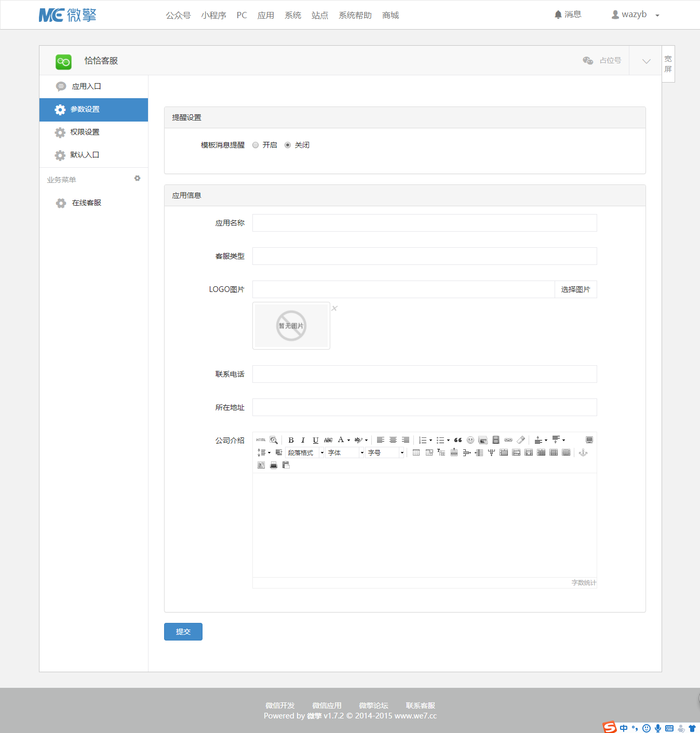Screen dimensions: 700x733
Task: Click the 提交 submit button
Action: (x=183, y=632)
